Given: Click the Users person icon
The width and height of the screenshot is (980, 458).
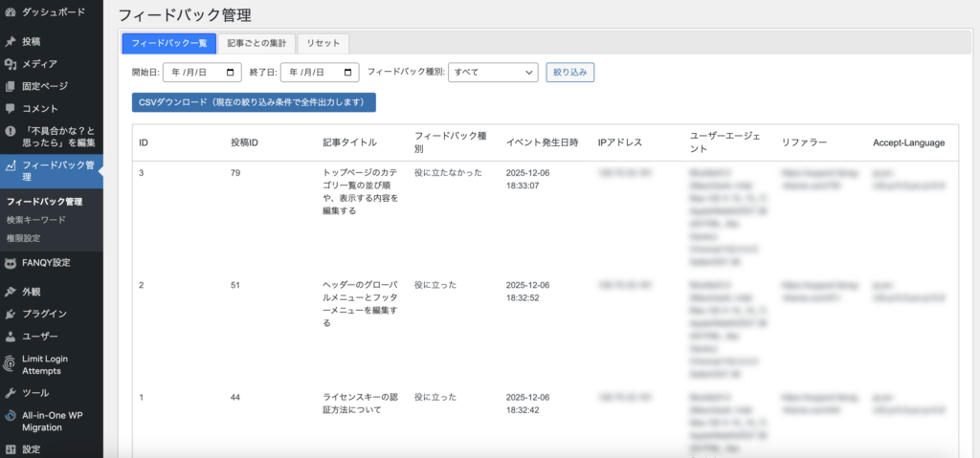Looking at the screenshot, I should [10, 337].
